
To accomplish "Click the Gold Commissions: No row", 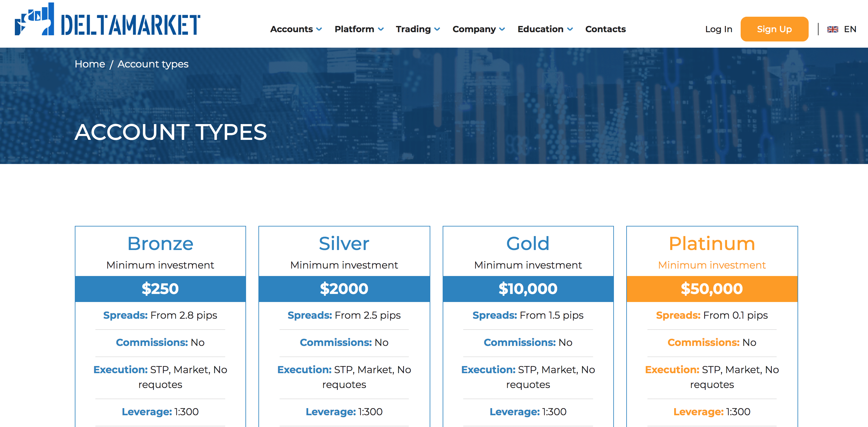I will pyautogui.click(x=528, y=343).
